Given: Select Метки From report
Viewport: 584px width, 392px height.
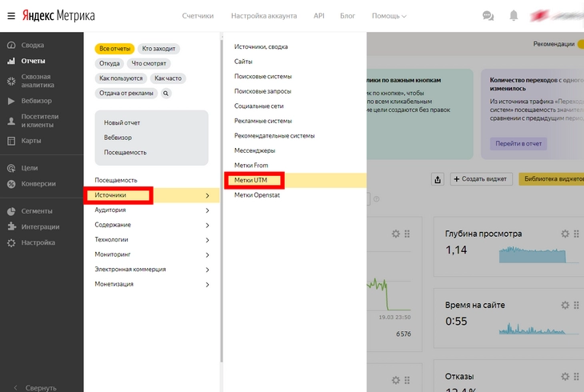Looking at the screenshot, I should 251,166.
